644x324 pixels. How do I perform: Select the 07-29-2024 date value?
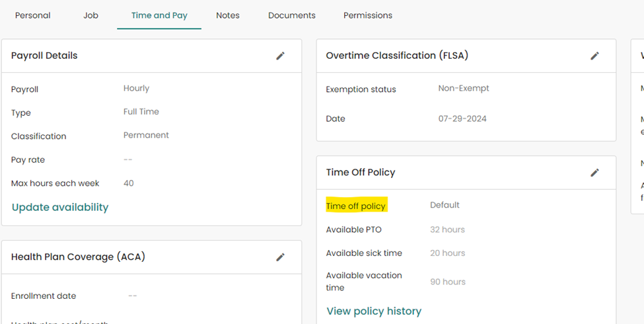[462, 119]
